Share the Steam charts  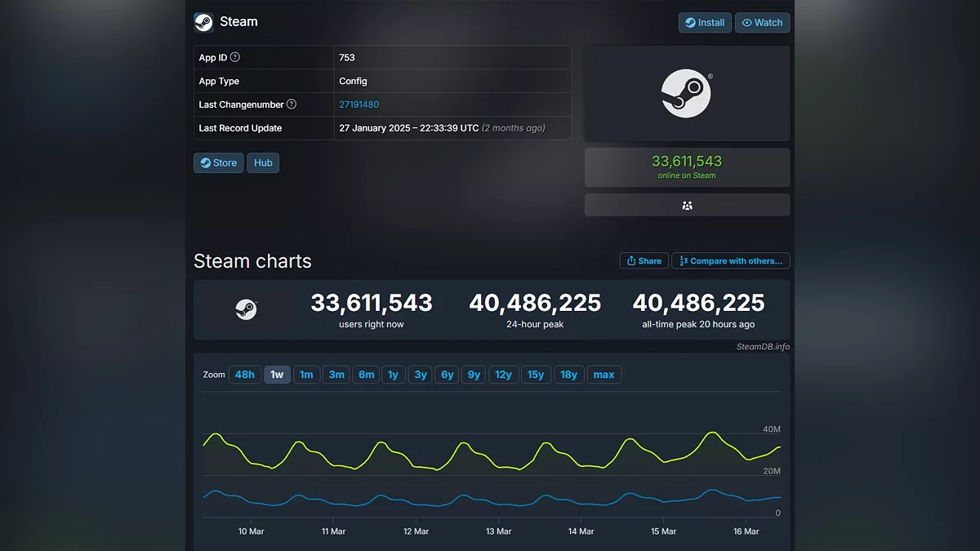pyautogui.click(x=644, y=261)
